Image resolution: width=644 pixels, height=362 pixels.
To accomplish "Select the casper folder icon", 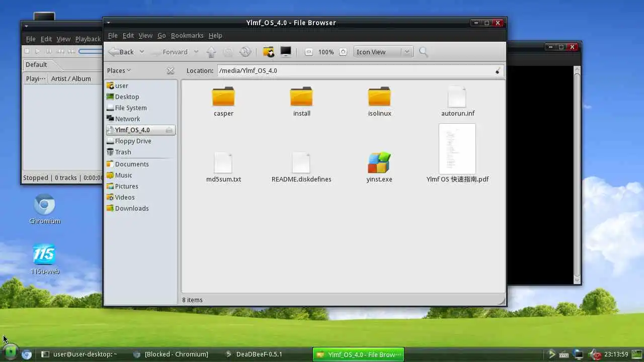I will [223, 97].
